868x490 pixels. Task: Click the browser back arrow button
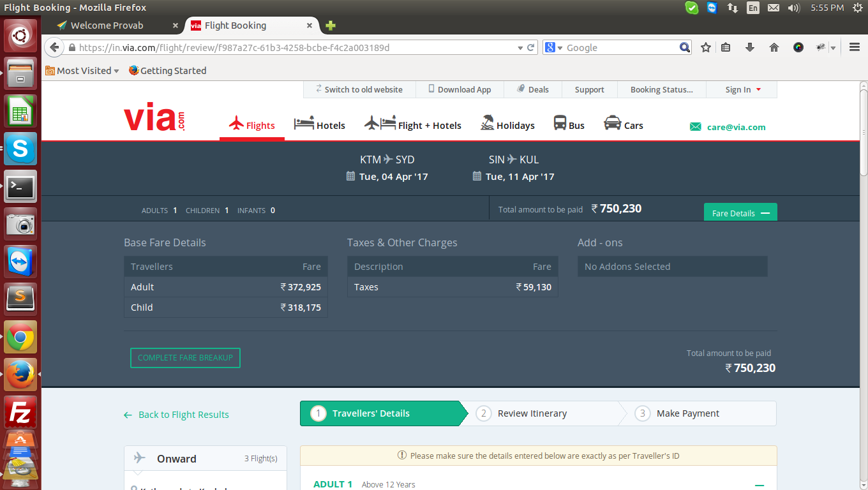click(54, 47)
